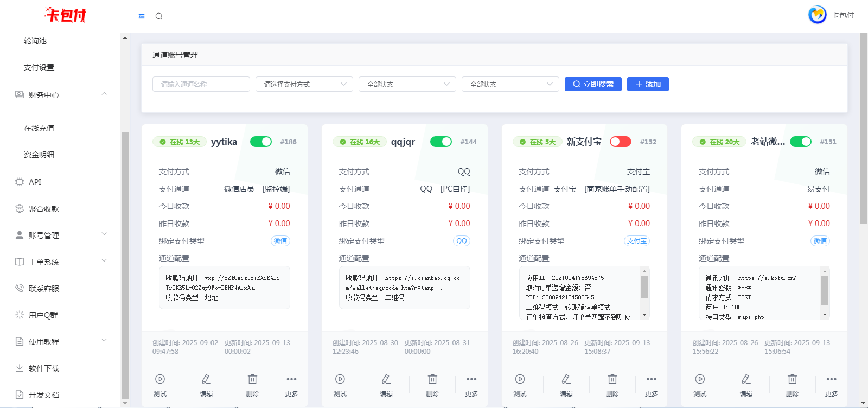Click the test play icon on yytika card

(x=160, y=379)
